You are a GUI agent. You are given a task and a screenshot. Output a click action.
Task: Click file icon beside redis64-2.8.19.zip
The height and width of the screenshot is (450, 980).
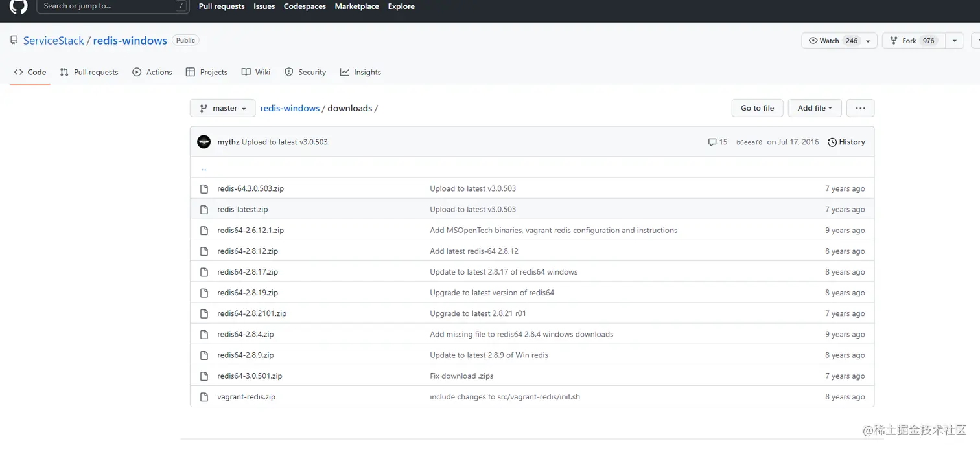click(x=204, y=293)
